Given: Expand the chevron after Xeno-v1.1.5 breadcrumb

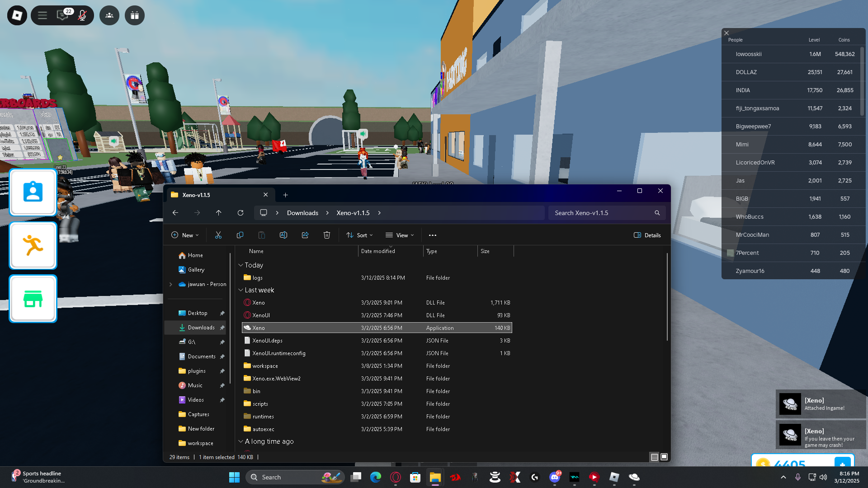Looking at the screenshot, I should [x=379, y=213].
